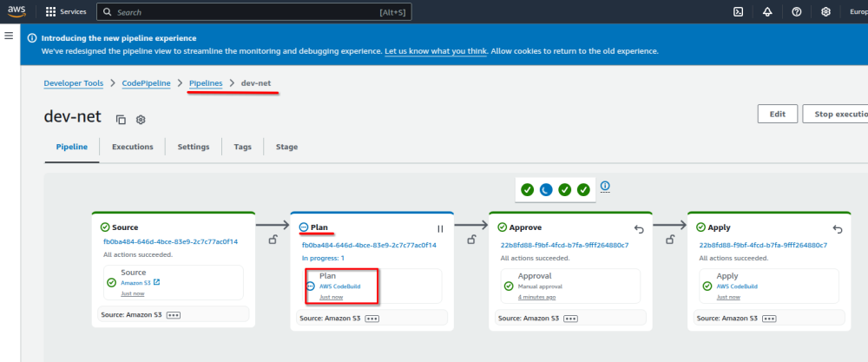Open AWS CodeBuild link in Apply action
The image size is (868, 362).
click(737, 286)
